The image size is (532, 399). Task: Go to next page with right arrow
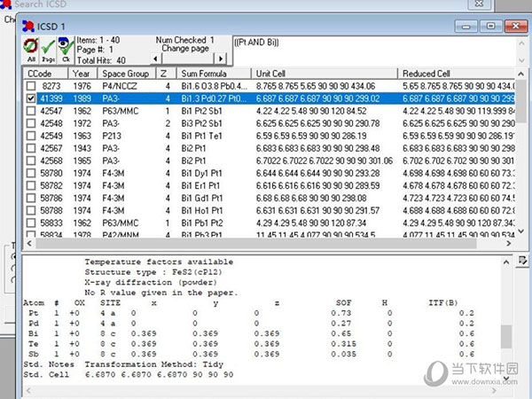(x=221, y=59)
